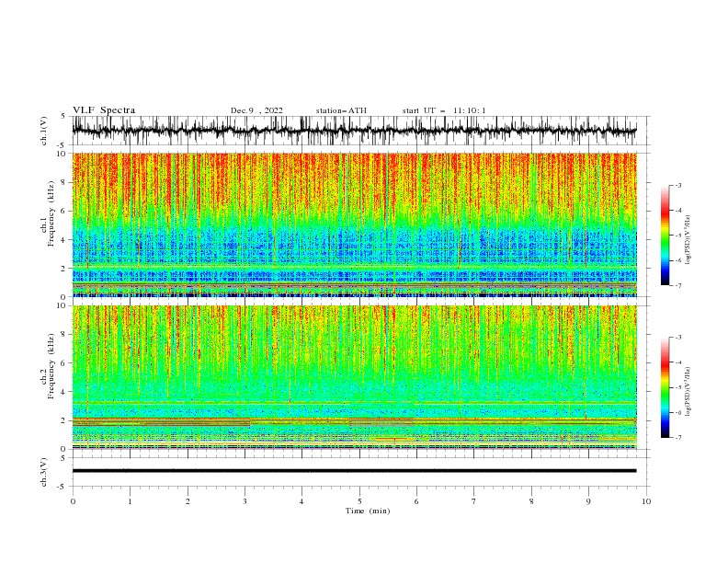Click the "start UT = 11:10:1" label
Image resolution: width=728 pixels, height=563 pixels.
[444, 110]
